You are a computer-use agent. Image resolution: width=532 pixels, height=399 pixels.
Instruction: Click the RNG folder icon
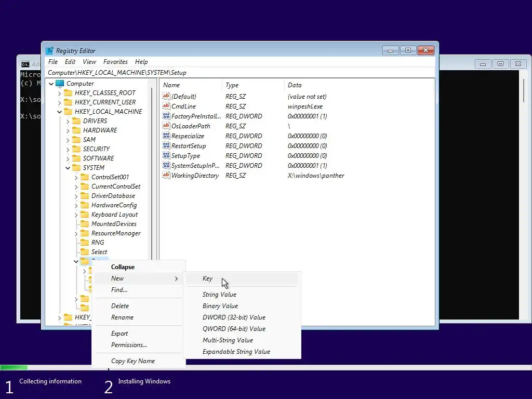[85, 243]
